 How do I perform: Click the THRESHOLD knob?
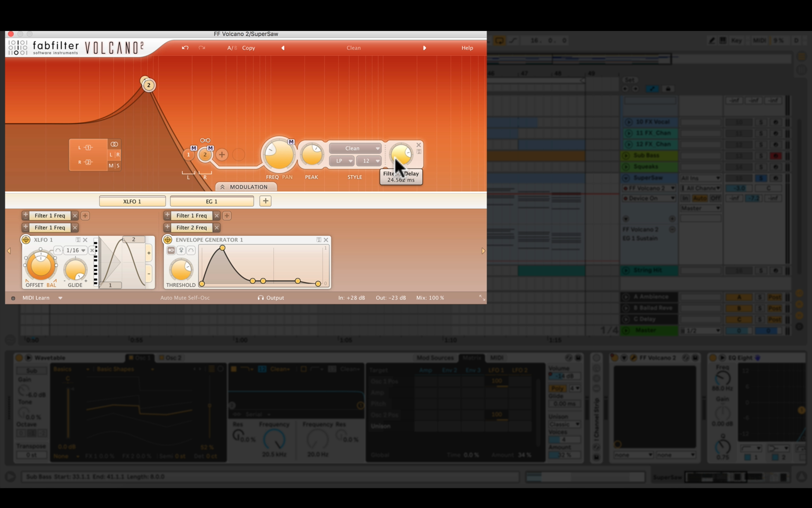[x=181, y=270]
